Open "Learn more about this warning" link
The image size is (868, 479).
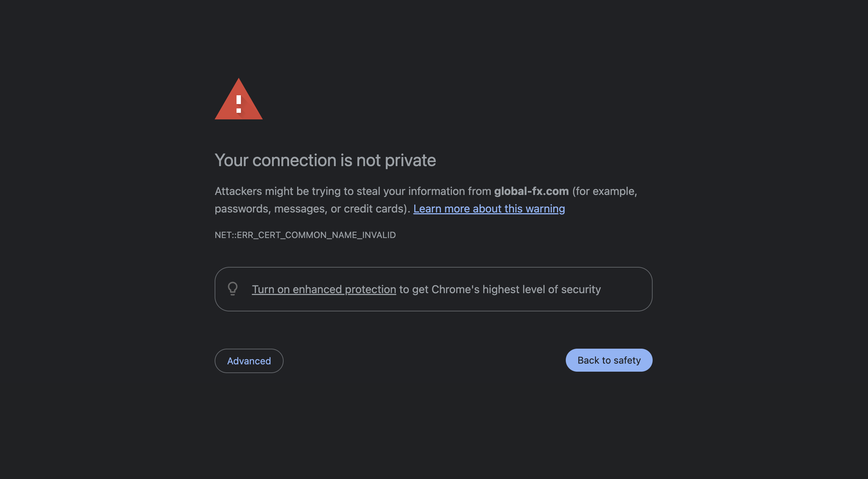(489, 208)
